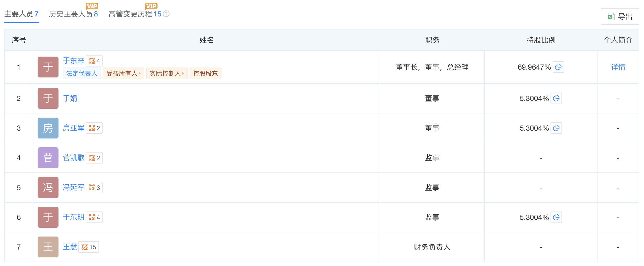Open 王慧's related companies badge showing 15
Viewport: 644px width, 266px height.
tap(89, 247)
